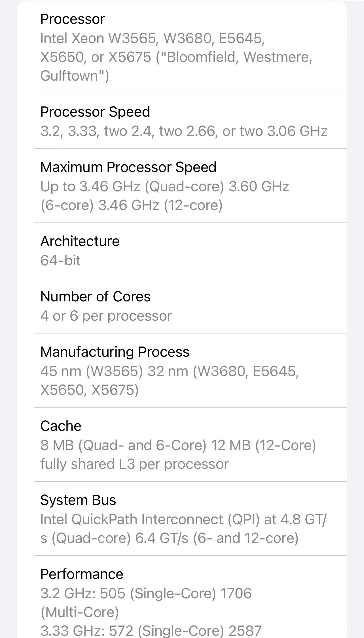
Task: Tap the Architecture row
Action: click(190, 250)
